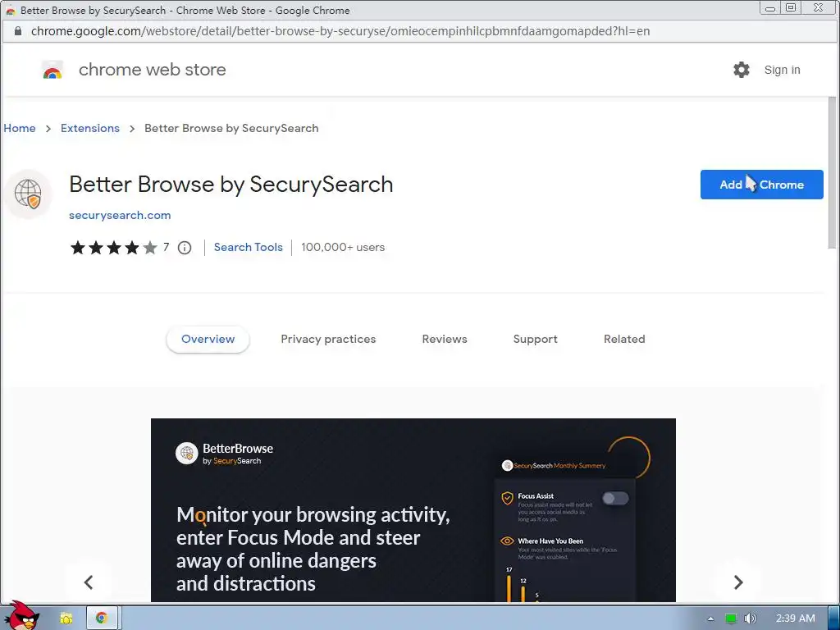The width and height of the screenshot is (840, 630).
Task: Open the volume speaker tray icon
Action: (x=750, y=619)
